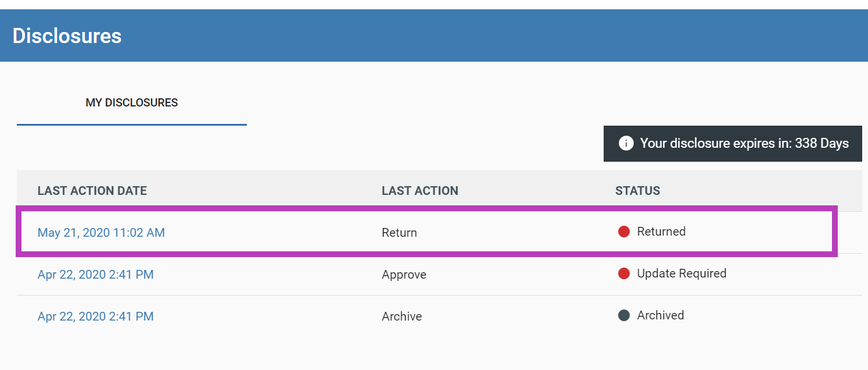Click the Disclosures page heading
The width and height of the screenshot is (868, 370).
coord(67,36)
